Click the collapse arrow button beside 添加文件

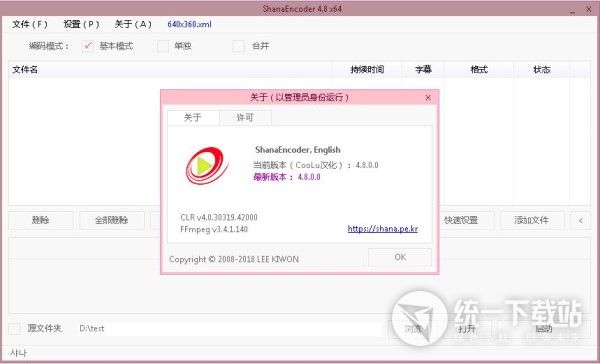click(x=580, y=220)
